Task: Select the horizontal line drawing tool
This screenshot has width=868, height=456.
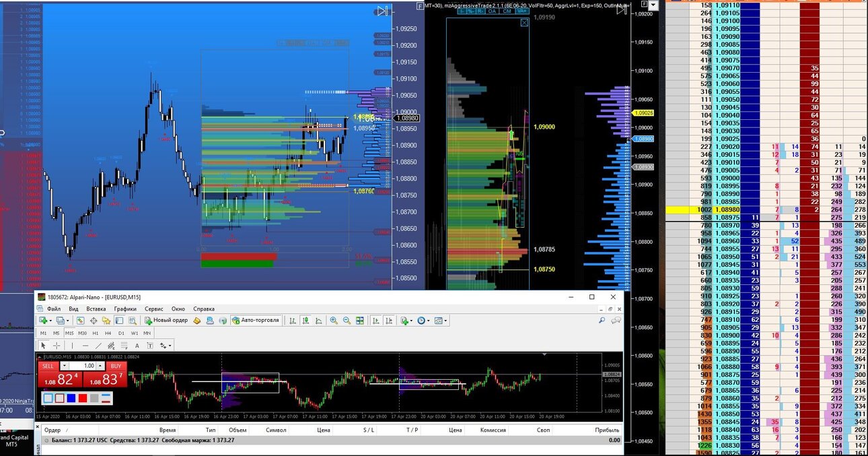Action: point(85,346)
